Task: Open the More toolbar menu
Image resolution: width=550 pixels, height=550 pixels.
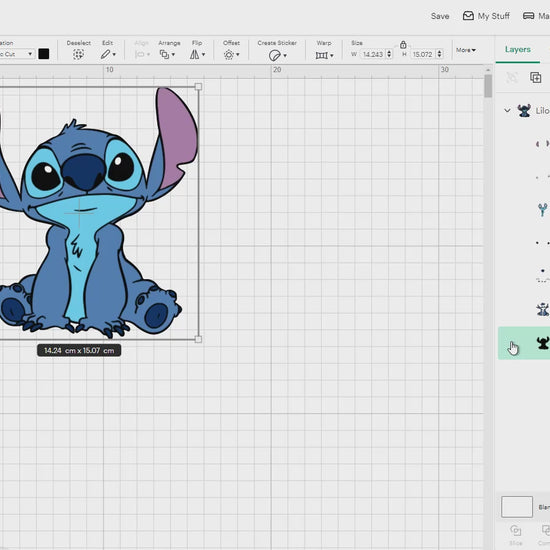Action: (x=466, y=50)
